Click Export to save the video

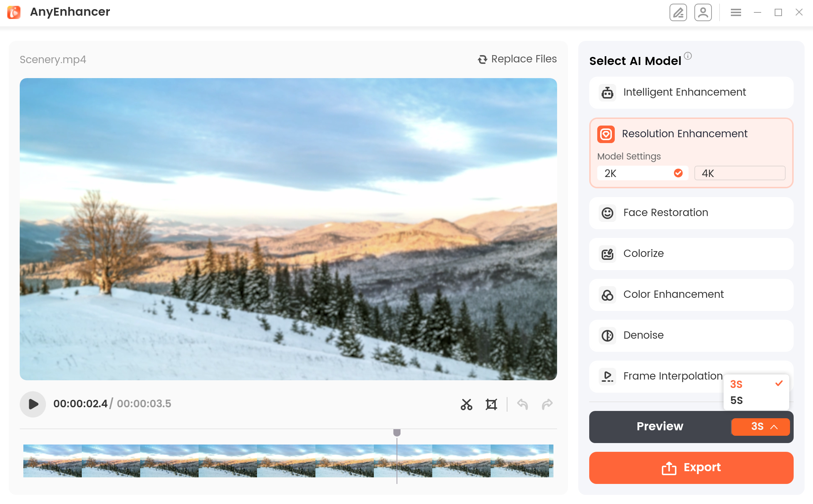(x=692, y=468)
